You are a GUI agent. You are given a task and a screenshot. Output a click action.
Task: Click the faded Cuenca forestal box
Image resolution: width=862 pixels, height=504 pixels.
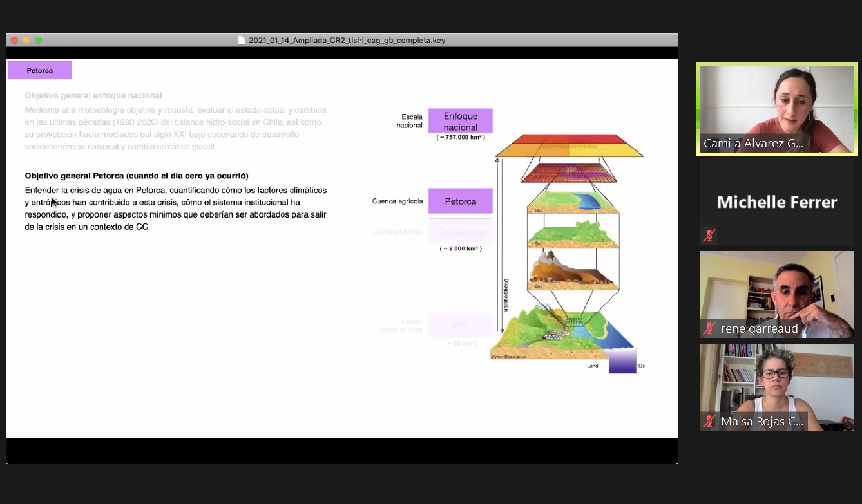coord(460,231)
